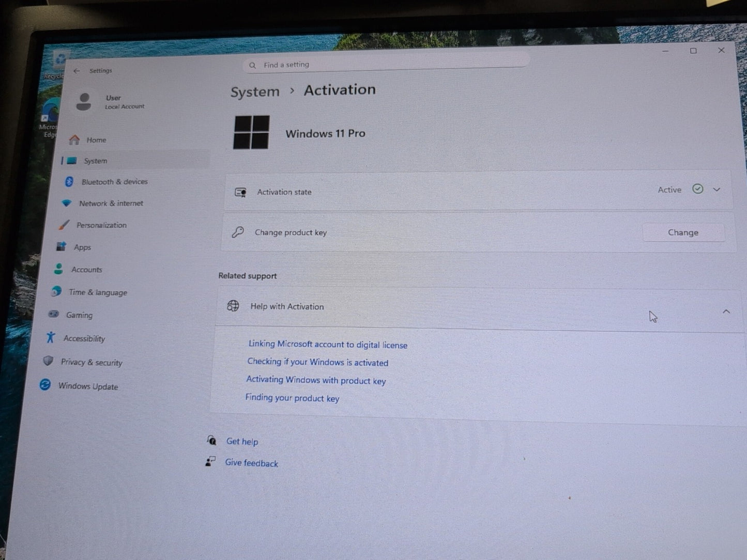Click the Active status text
The image size is (747, 560).
(669, 190)
